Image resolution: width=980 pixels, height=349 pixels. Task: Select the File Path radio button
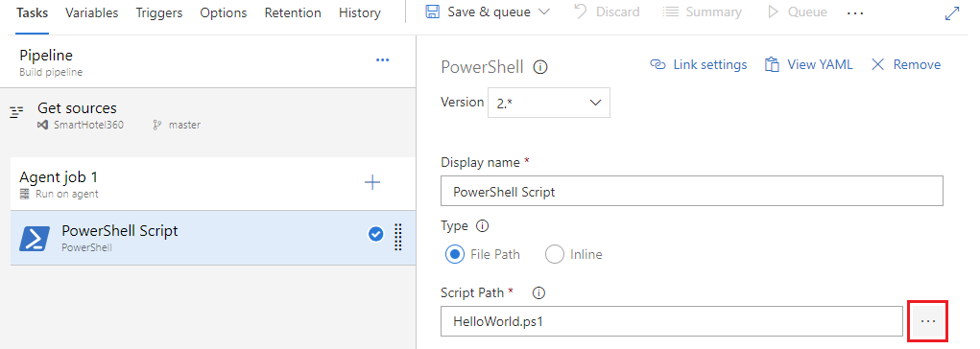(x=455, y=254)
